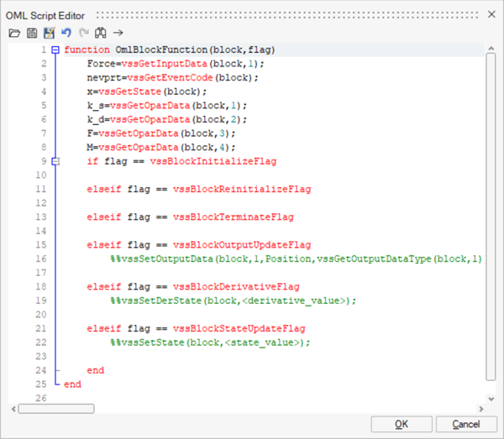
Task: Click the Save script floppy icon
Action: pyautogui.click(x=31, y=33)
